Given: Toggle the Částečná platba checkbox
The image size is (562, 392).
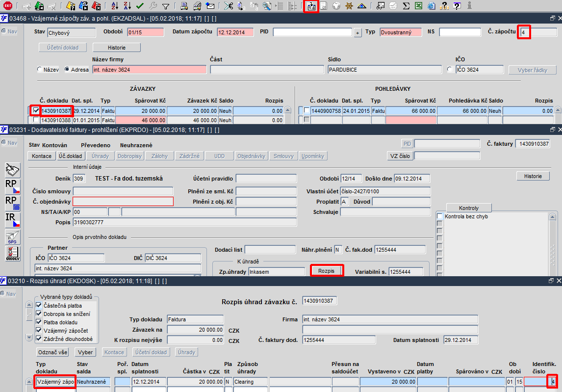Looking at the screenshot, I should [x=39, y=305].
